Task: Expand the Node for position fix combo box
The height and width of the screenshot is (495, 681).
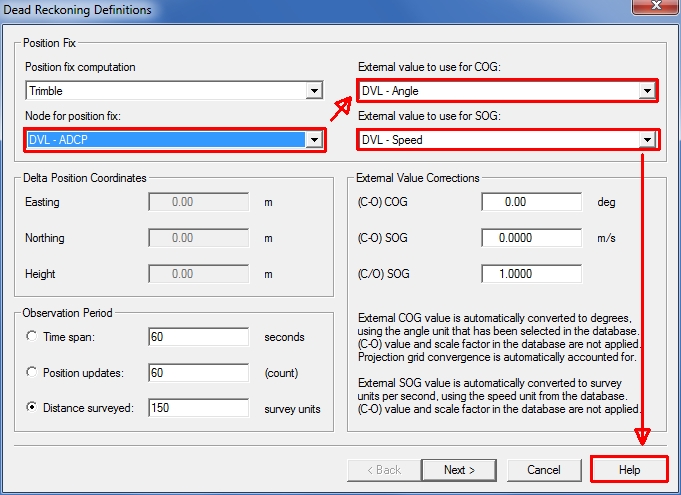Action: point(174,140)
